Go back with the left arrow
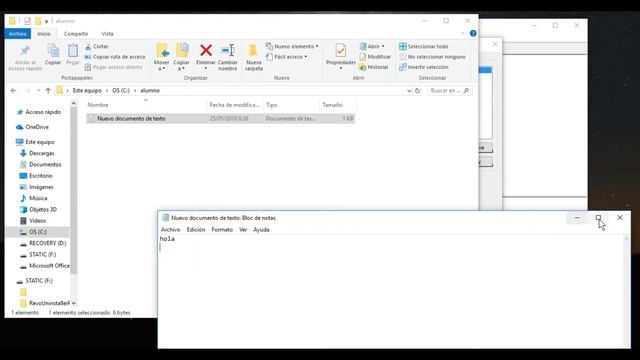 pyautogui.click(x=13, y=91)
